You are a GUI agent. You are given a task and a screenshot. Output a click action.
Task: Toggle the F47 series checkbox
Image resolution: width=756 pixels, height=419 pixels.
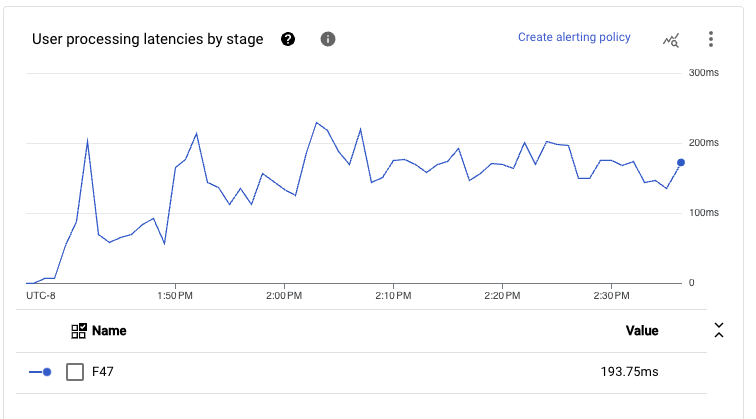(x=75, y=372)
